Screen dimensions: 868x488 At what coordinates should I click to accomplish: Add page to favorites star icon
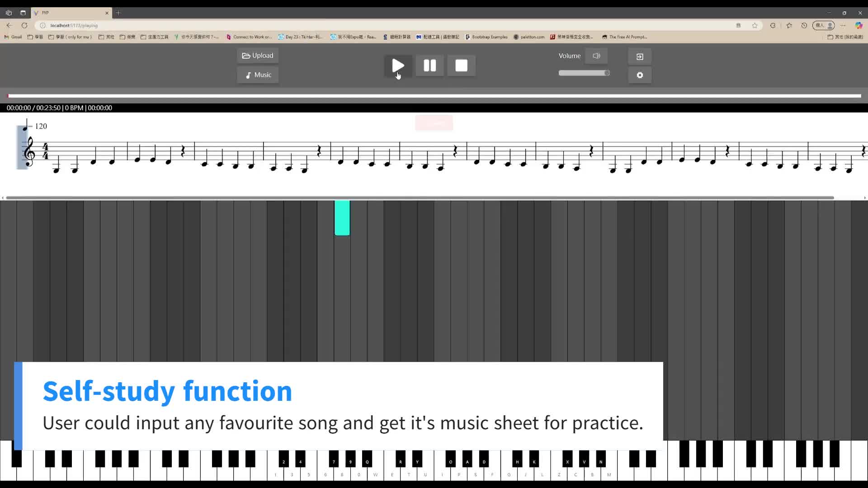click(755, 25)
